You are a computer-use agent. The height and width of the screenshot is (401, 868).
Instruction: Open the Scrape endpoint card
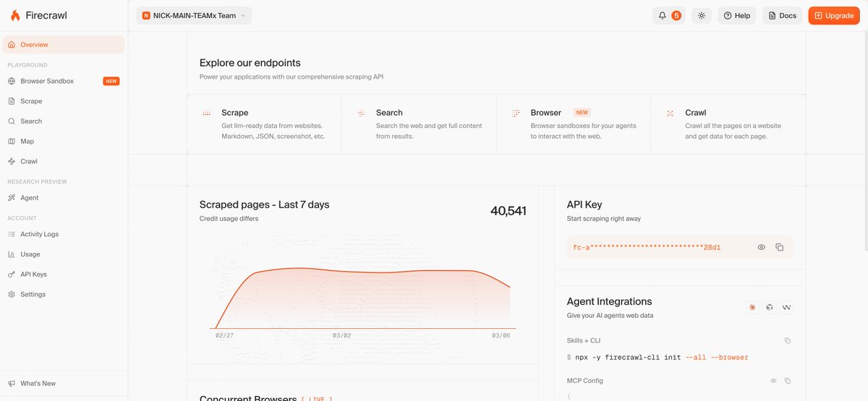pyautogui.click(x=265, y=124)
